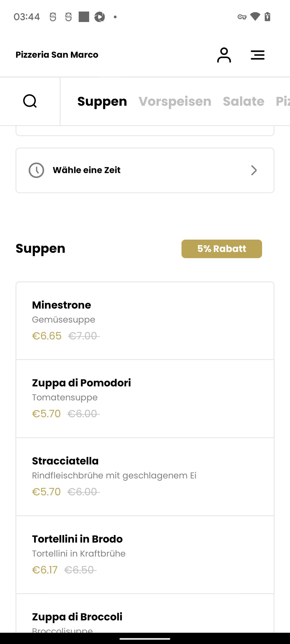Tap the circular app notification icon

pyautogui.click(x=99, y=17)
